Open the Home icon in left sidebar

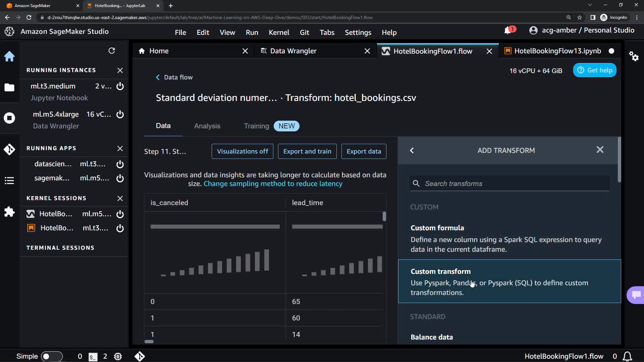[9, 56]
